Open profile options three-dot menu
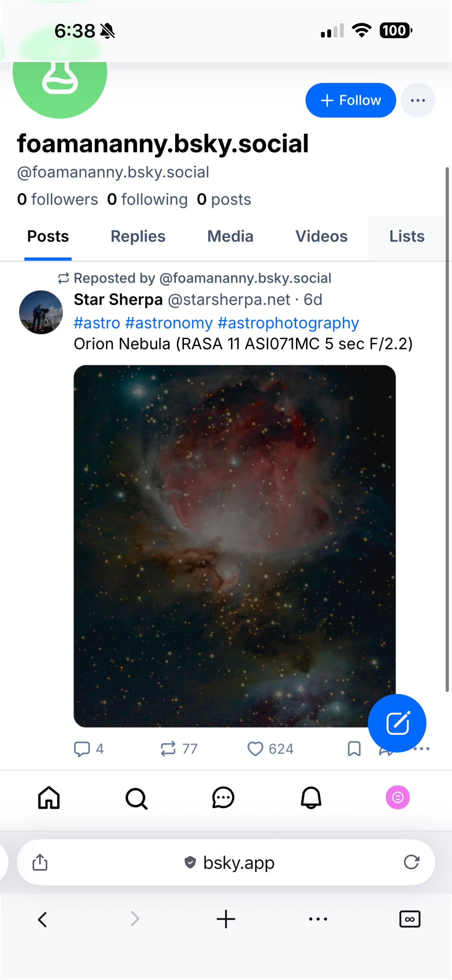This screenshot has height=980, width=452. pos(417,101)
